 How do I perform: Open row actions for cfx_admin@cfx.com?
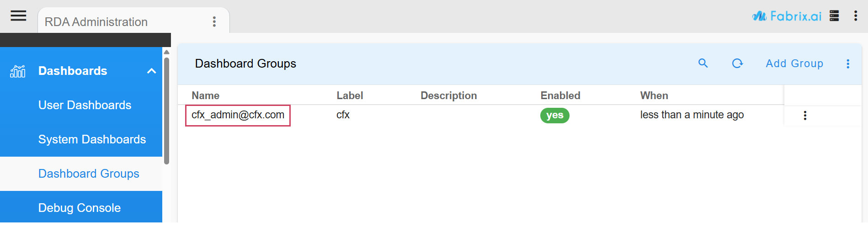tap(805, 116)
